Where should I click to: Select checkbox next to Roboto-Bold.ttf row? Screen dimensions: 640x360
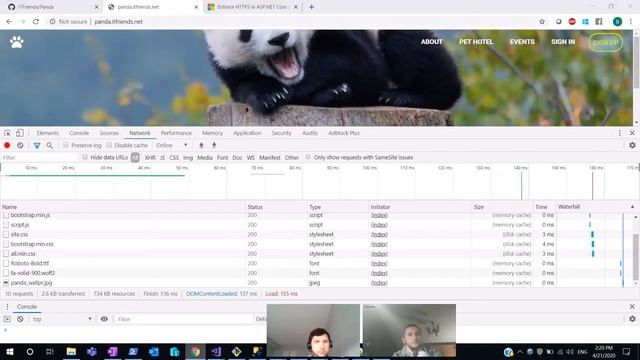pos(6,263)
